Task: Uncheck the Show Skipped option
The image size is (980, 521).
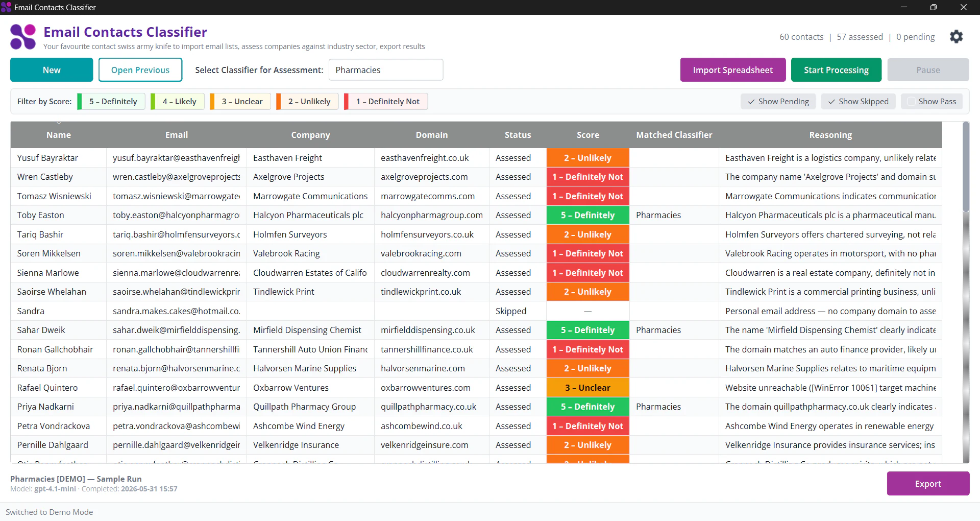Action: pos(858,102)
